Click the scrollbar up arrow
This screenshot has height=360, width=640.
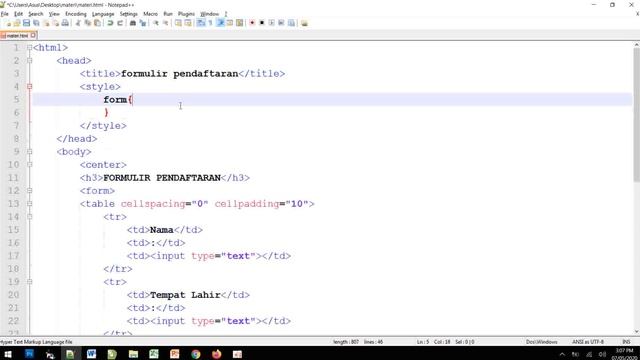636,44
